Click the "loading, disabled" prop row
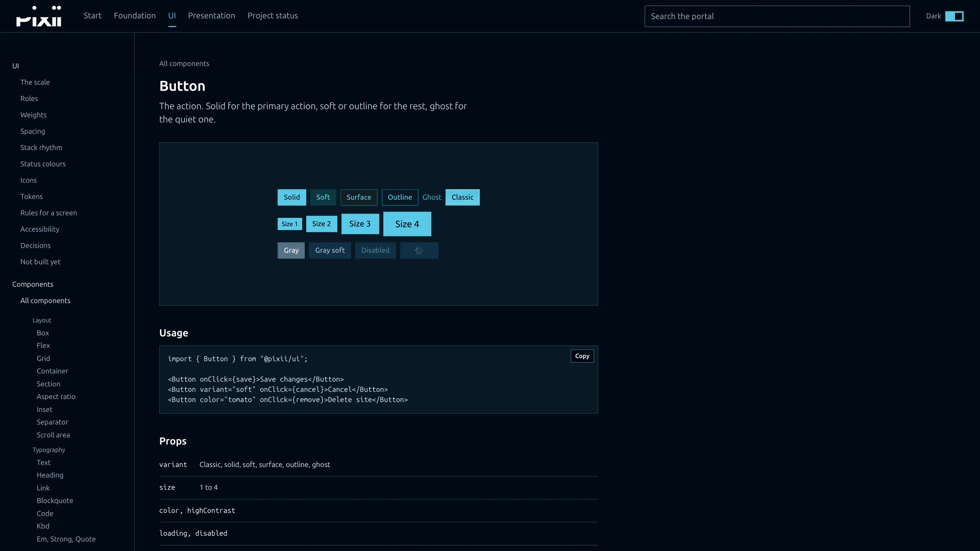Image resolution: width=980 pixels, height=551 pixels. (x=379, y=534)
